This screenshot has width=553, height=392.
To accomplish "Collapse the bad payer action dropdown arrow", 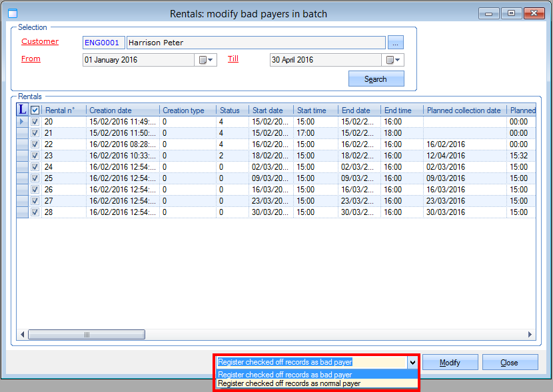I will pos(412,362).
